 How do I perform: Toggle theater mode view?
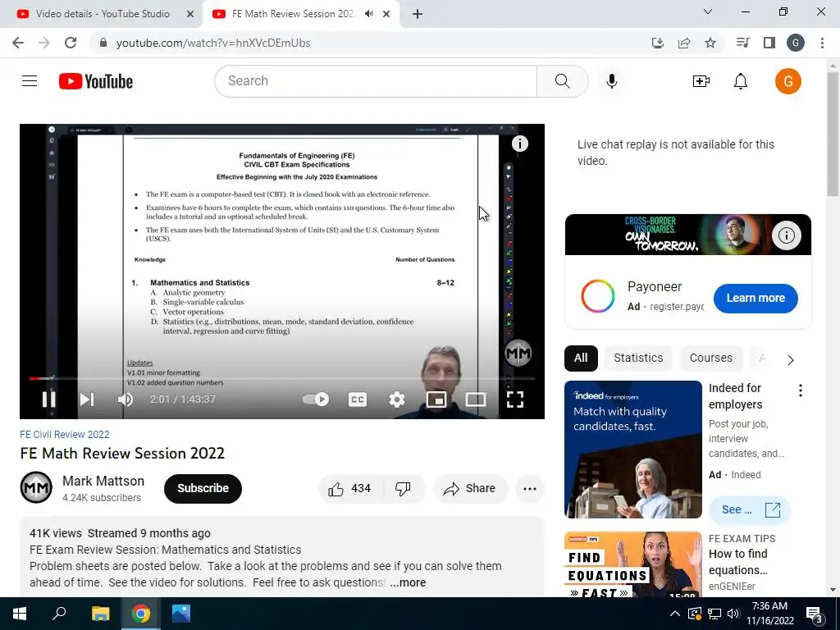(x=475, y=399)
